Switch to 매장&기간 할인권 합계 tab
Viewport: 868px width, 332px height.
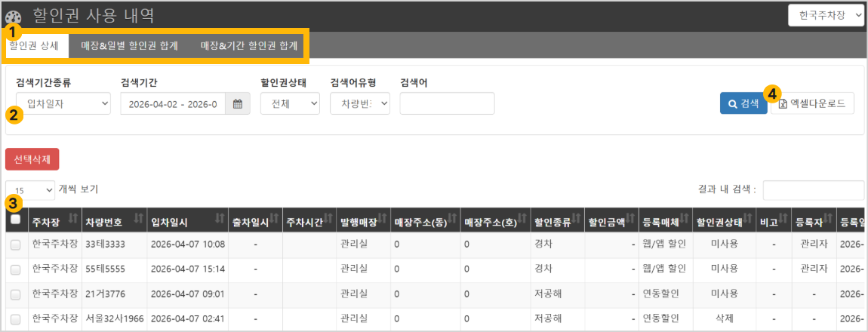248,45
